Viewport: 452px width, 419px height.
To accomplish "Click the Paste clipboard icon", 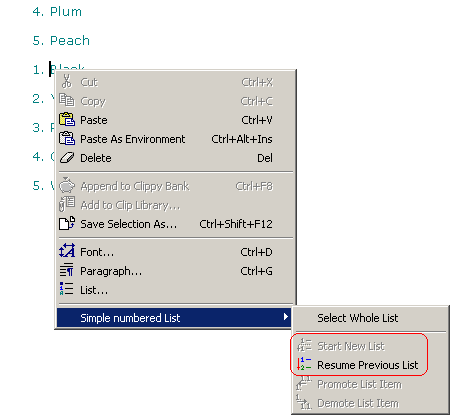I will (67, 119).
